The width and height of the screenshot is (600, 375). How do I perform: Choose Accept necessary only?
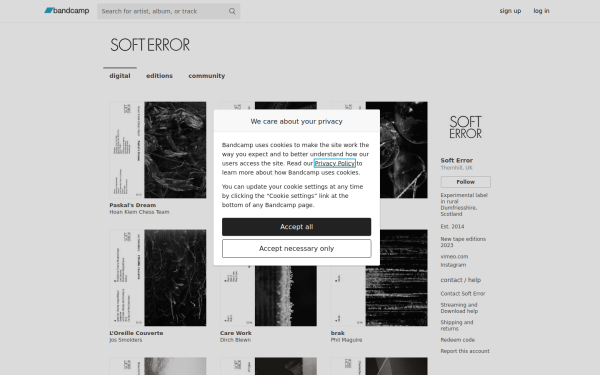(x=296, y=249)
